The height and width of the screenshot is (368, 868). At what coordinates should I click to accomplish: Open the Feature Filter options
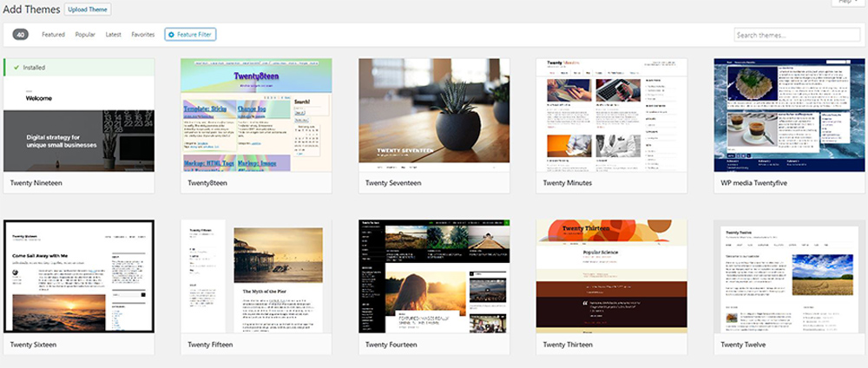[x=190, y=35]
